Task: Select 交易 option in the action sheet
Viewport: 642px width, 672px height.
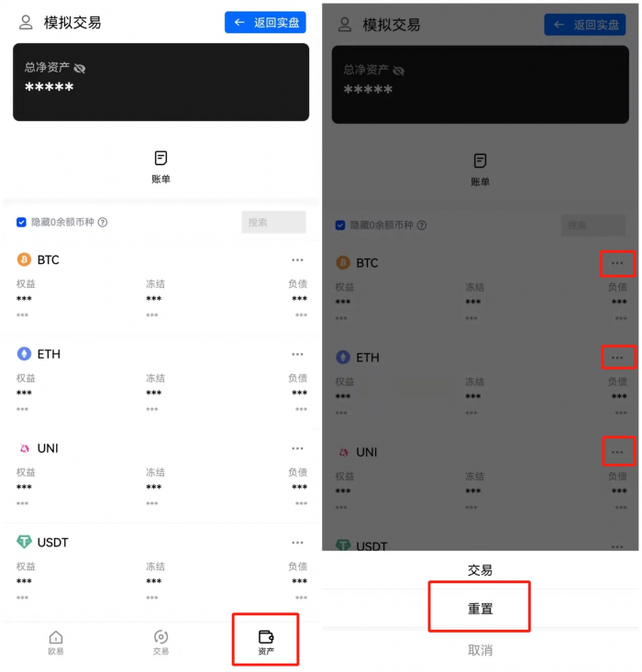Action: (x=480, y=570)
